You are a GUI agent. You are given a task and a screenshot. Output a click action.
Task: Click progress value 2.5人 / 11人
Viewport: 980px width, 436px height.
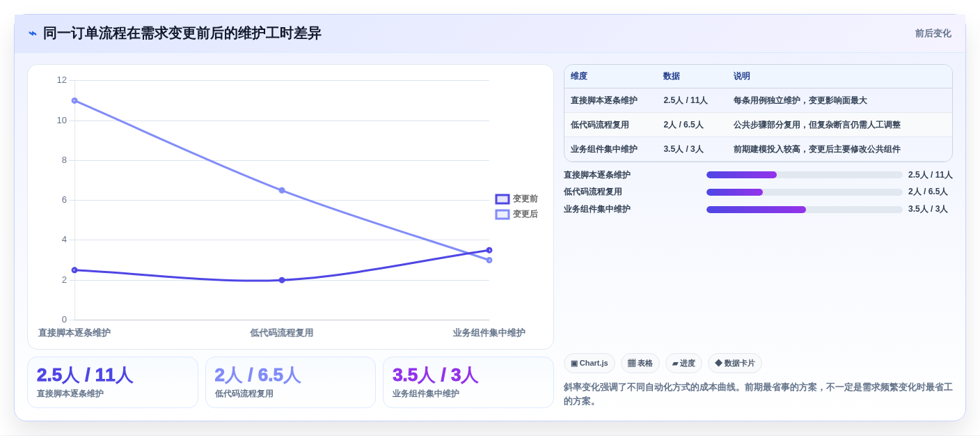(x=931, y=175)
